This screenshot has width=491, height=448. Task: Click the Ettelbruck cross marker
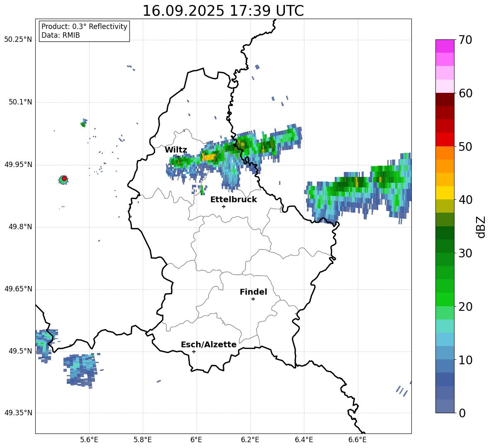tap(224, 206)
